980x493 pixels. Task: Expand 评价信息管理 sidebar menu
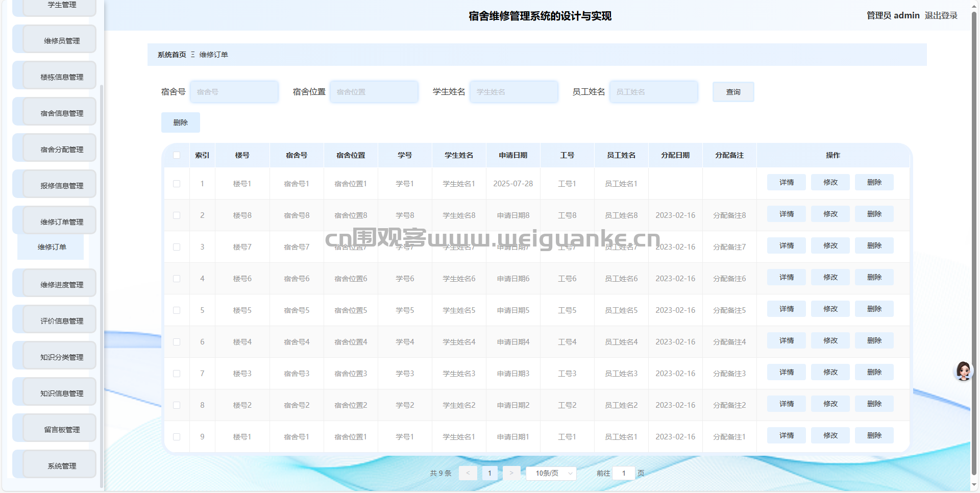[55, 319]
